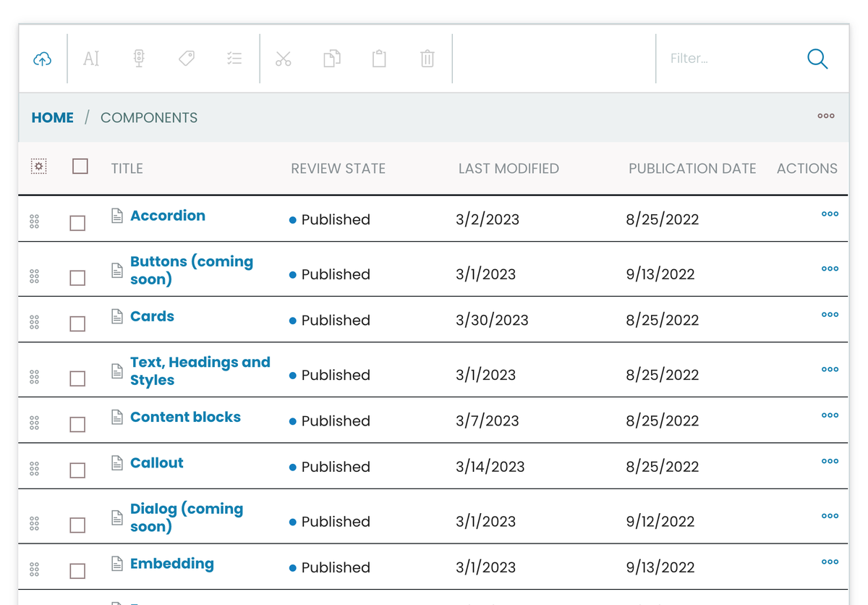Open actions menu for Accordion row

coord(830,214)
